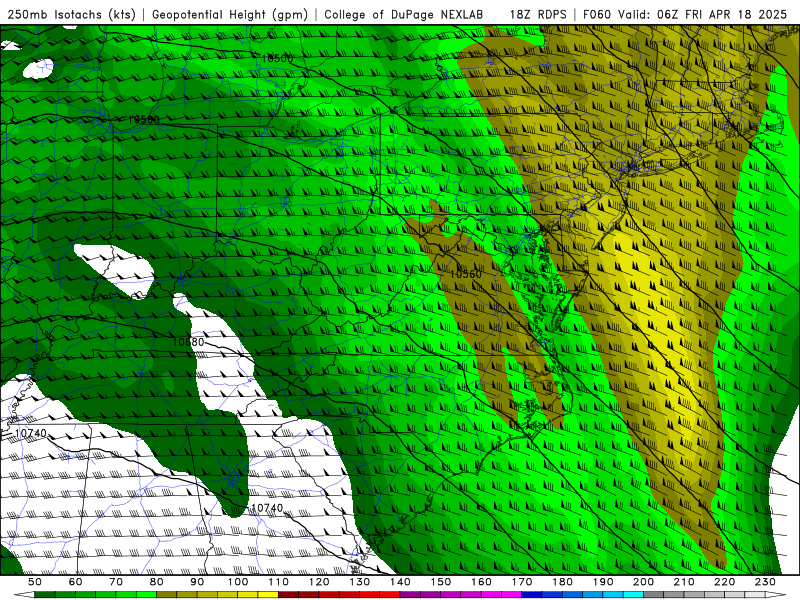Image resolution: width=800 pixels, height=600 pixels.
Task: Click the 10740 contour label near left edge
Action: 31,433
